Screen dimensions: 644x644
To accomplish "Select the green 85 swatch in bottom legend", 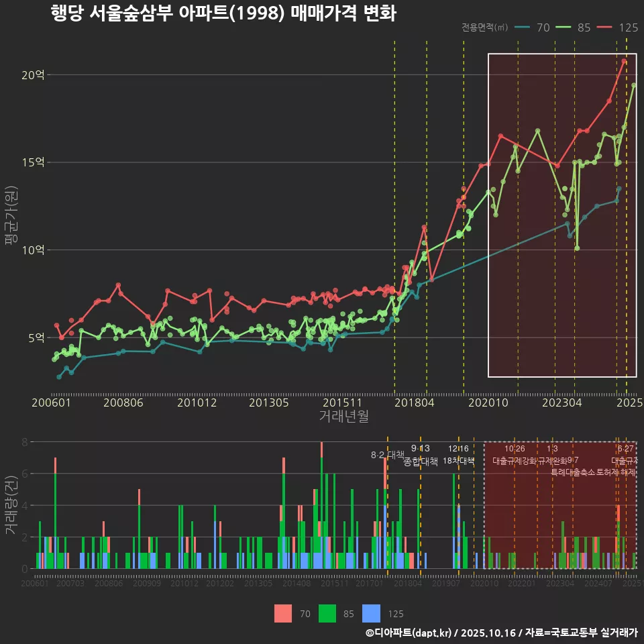I will pos(327,613).
